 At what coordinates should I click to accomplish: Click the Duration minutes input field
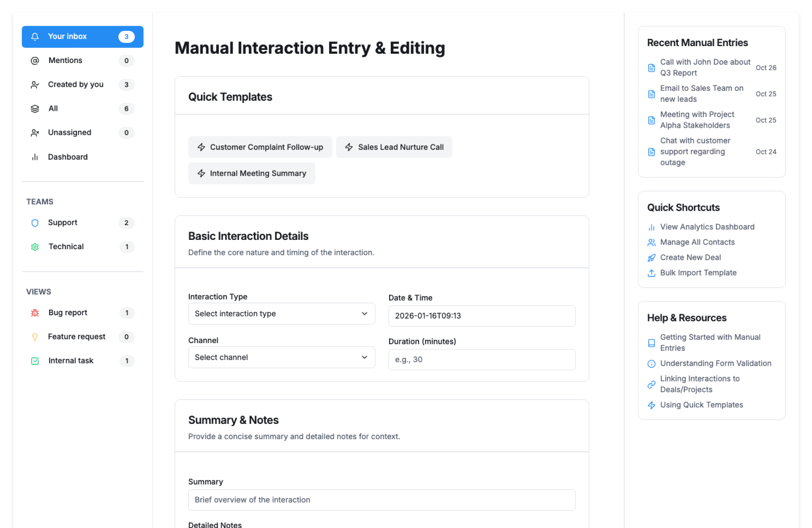481,360
